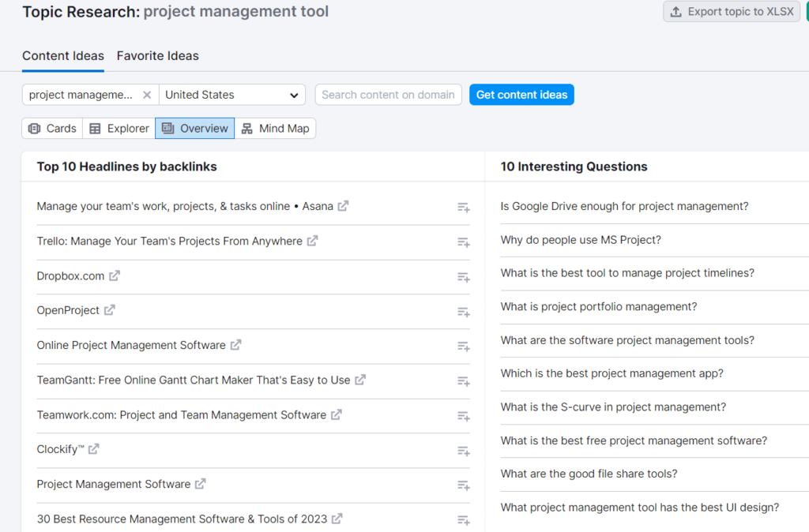Click the 10 Interesting Questions heading
Screen dimensions: 809x532
574,167
